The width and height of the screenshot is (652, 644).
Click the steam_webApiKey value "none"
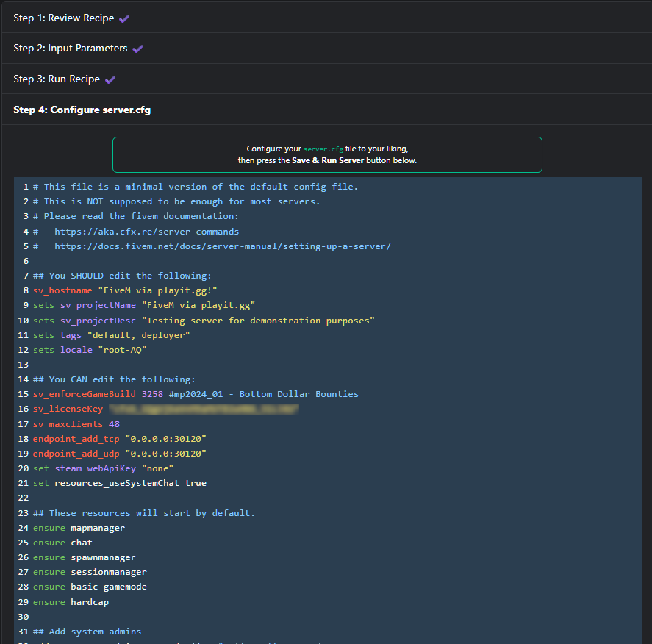pos(157,468)
